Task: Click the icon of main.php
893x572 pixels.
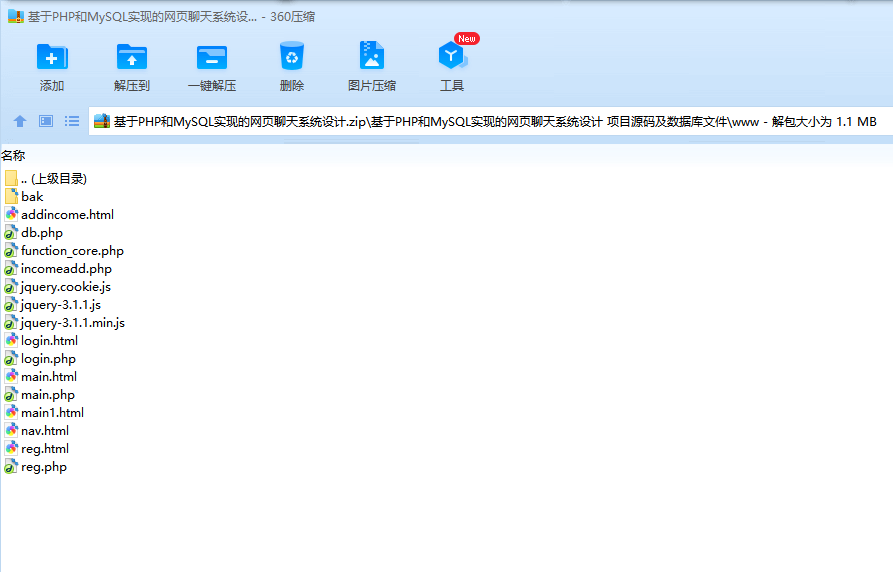Action: pyautogui.click(x=11, y=394)
